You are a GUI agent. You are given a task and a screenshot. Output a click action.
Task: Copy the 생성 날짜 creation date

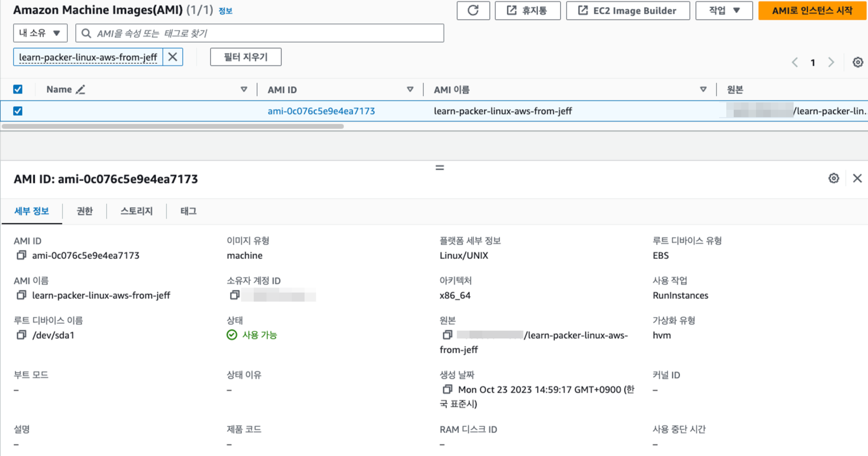pos(447,389)
